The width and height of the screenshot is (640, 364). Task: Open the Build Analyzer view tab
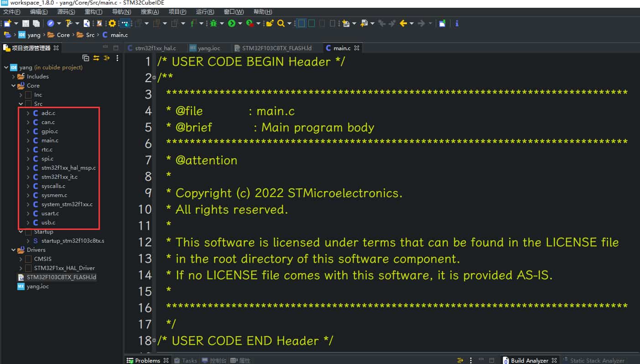pos(529,360)
